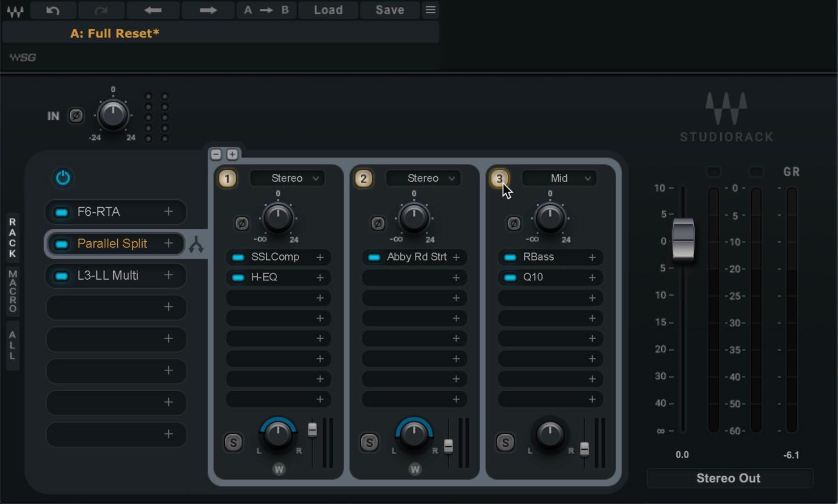Toggle the input phase invert button
838x504 pixels.
pos(76,116)
